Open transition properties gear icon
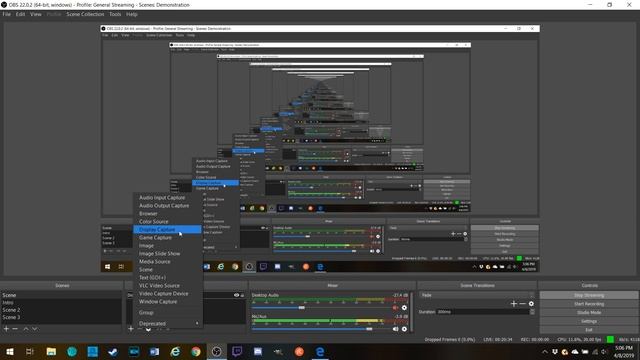Image resolution: width=640 pixels, height=360 pixels. coord(531,304)
